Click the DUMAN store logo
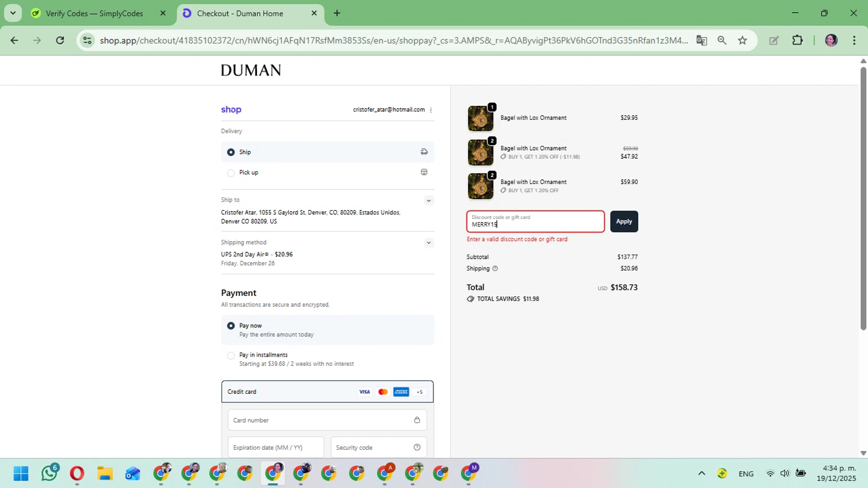Image resolution: width=868 pixels, height=488 pixels. point(251,71)
